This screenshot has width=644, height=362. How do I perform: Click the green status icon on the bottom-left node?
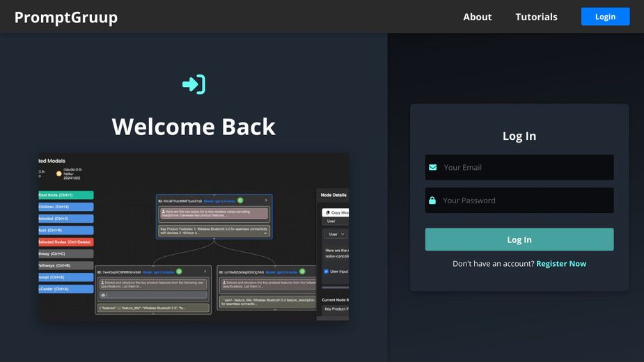[179, 271]
